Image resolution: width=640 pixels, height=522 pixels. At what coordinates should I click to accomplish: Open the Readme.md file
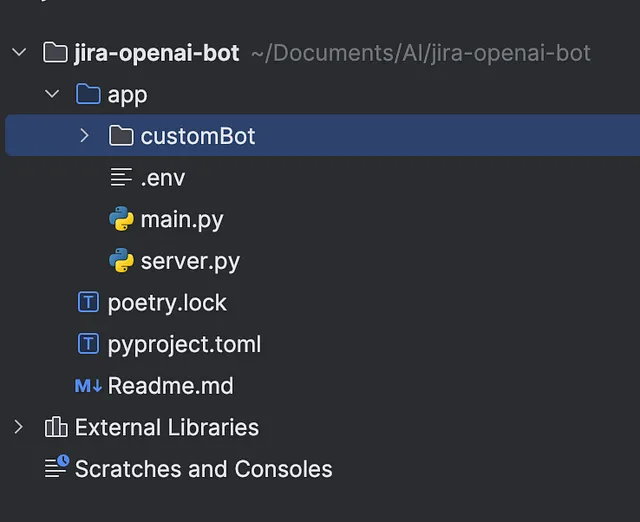171,386
